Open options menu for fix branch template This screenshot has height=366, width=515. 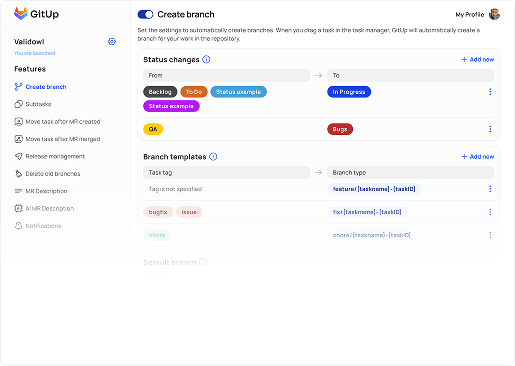(x=490, y=212)
